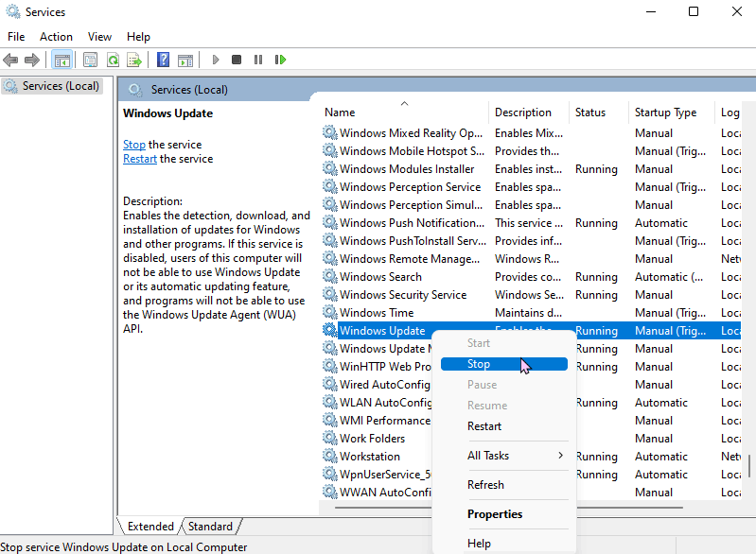Choose Stop in the context menu
Viewport: 756px width, 554px height.
503,364
